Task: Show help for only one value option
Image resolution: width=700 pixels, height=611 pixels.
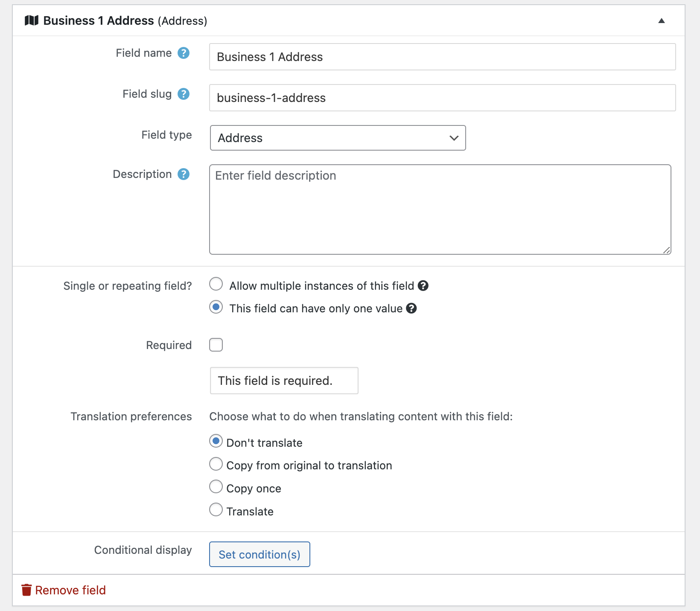Action: pyautogui.click(x=411, y=308)
